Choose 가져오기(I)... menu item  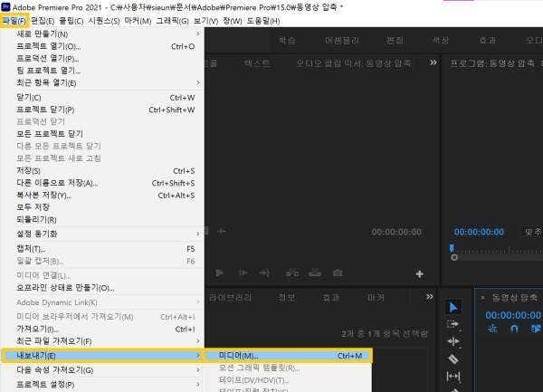point(102,329)
